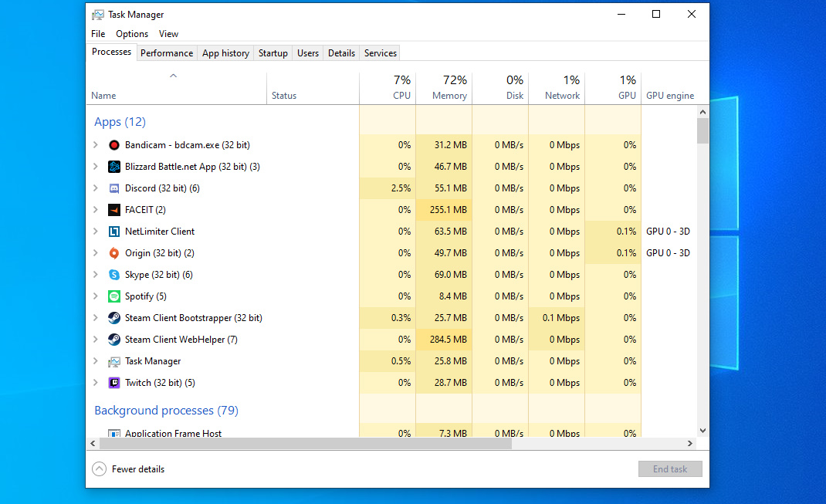Expand the NetLimiter Client row
The image size is (826, 504).
[96, 232]
